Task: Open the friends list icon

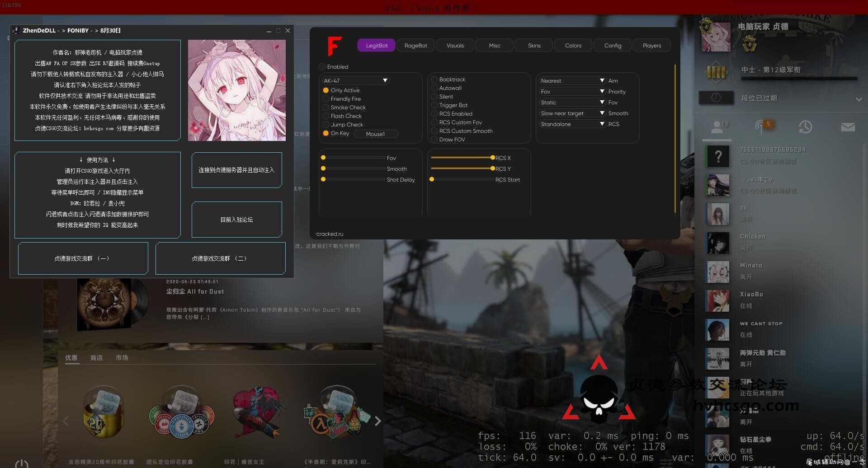Action: click(x=718, y=127)
